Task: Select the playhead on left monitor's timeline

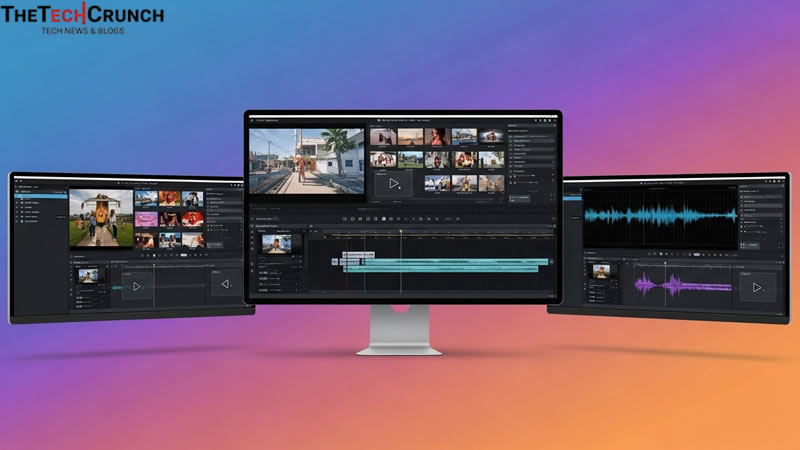Action: point(154,285)
